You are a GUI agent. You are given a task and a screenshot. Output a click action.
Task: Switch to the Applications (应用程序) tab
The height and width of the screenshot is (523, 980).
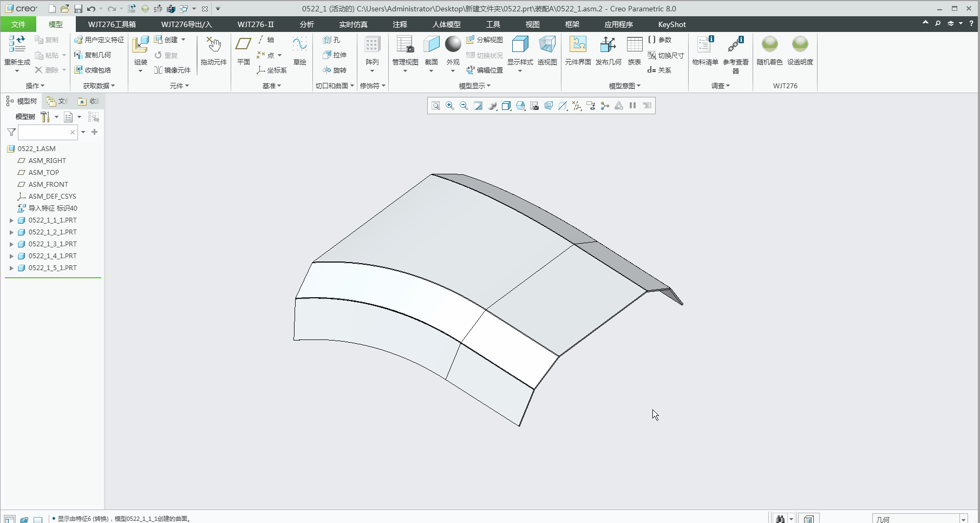619,24
